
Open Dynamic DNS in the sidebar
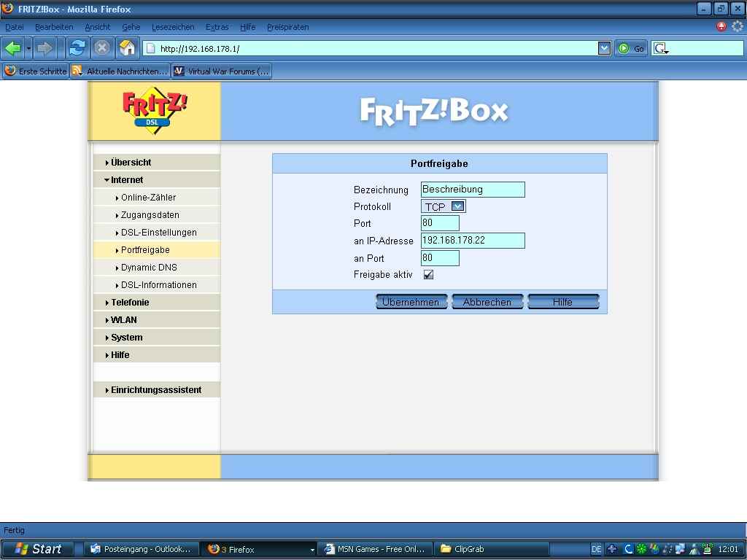[157, 268]
